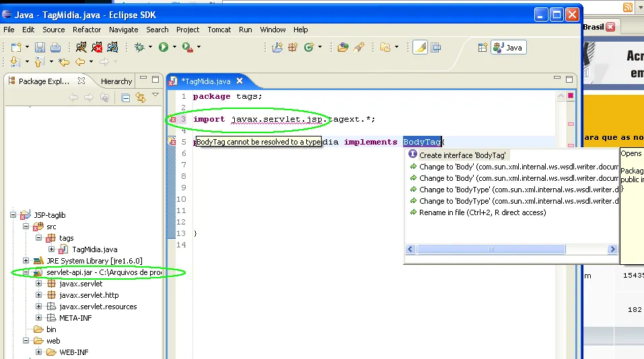This screenshot has height=359, width=644.
Task: Switch to the Hierarchy tab
Action: click(116, 81)
